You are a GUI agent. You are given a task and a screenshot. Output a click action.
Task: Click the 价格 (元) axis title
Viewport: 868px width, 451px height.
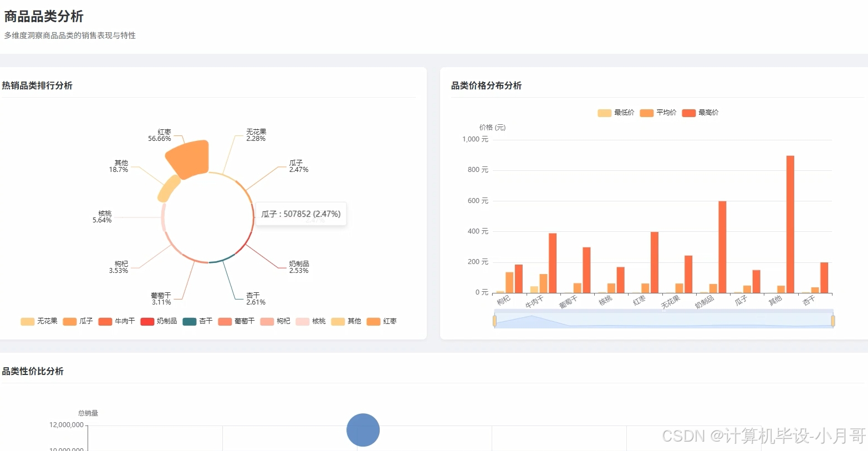pos(492,128)
